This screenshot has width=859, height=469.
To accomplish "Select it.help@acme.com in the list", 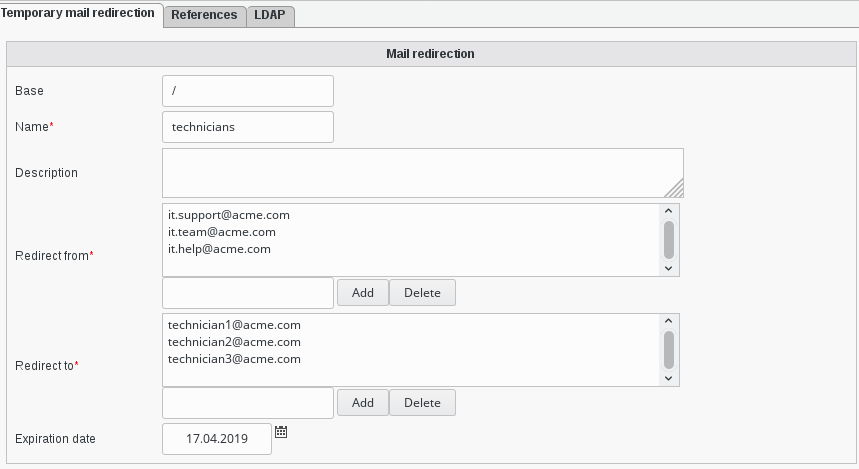I will point(219,249).
